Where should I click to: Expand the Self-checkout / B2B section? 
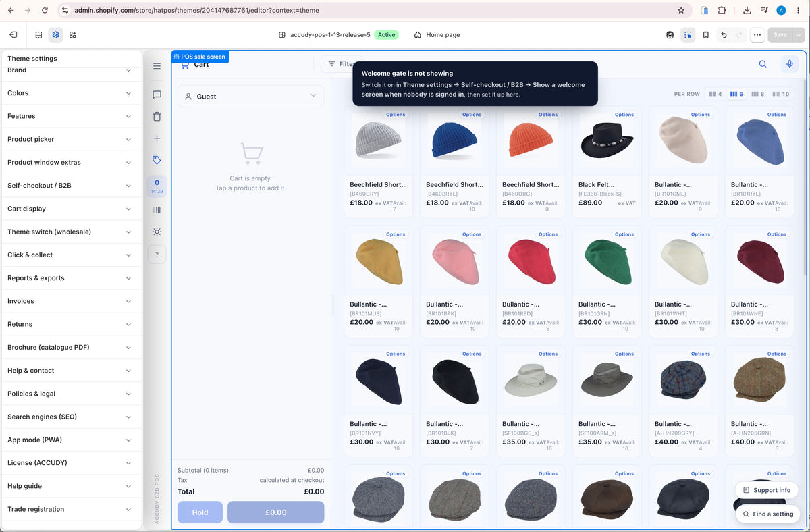[71, 186]
